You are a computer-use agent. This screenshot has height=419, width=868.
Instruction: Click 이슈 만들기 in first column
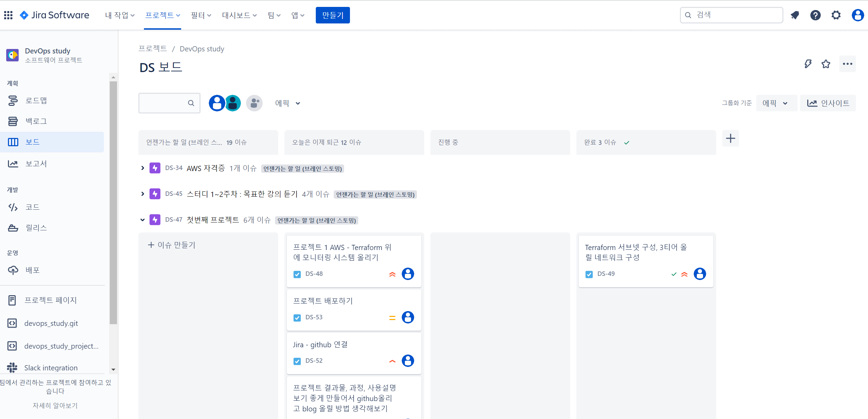click(x=172, y=245)
